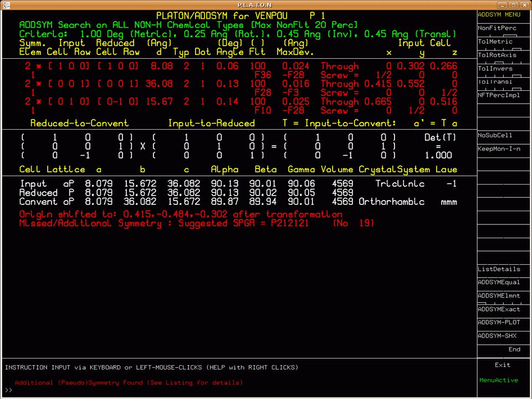Image resolution: width=532 pixels, height=399 pixels.
Task: Click the d value '36.08'
Action: point(159,84)
